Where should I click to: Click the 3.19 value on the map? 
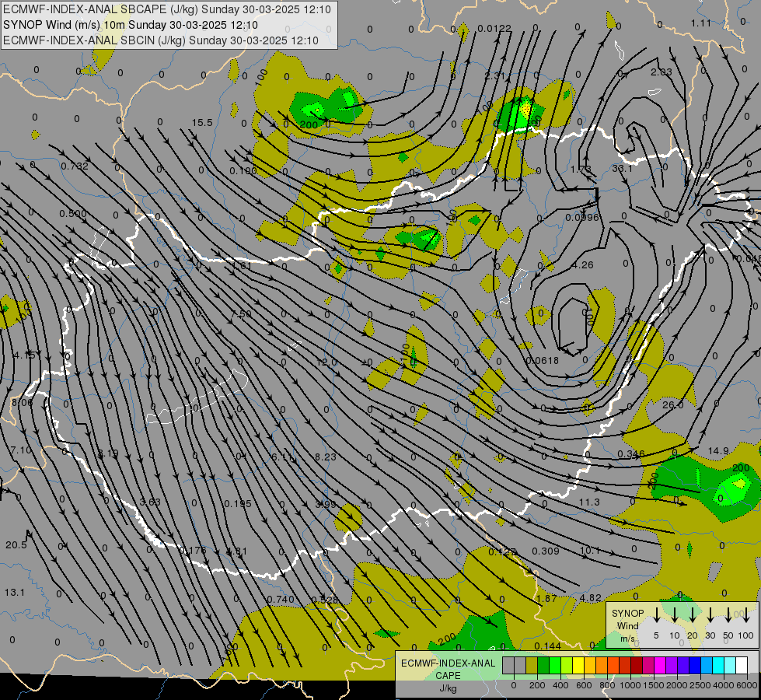coord(108,453)
